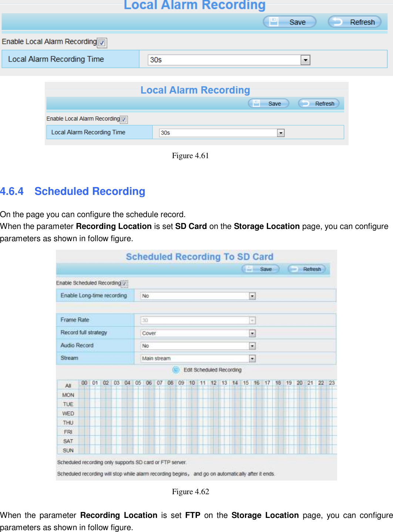Select the MON row in the schedule grid

pyautogui.click(x=68, y=395)
